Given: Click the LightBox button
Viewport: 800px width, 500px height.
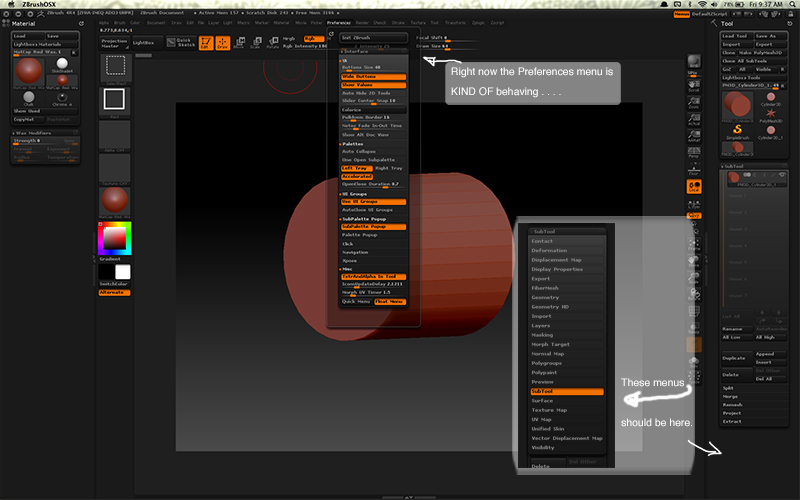Looking at the screenshot, I should tap(147, 43).
